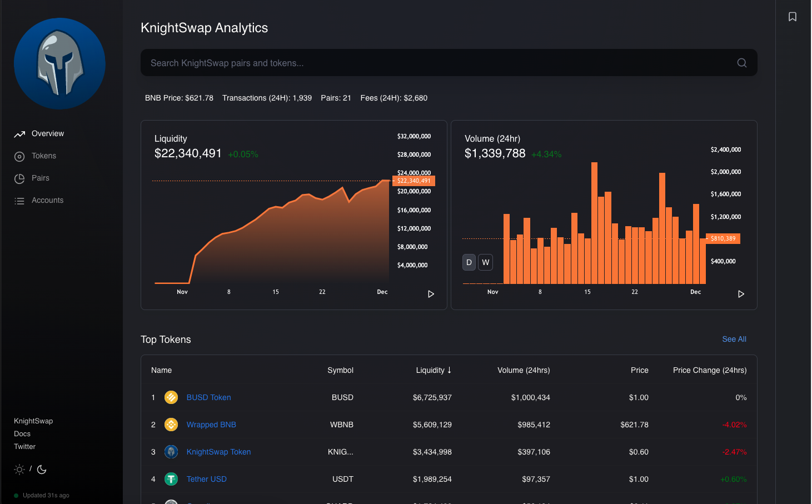Click the Top Tokens section heading
This screenshot has width=812, height=504.
tap(166, 340)
